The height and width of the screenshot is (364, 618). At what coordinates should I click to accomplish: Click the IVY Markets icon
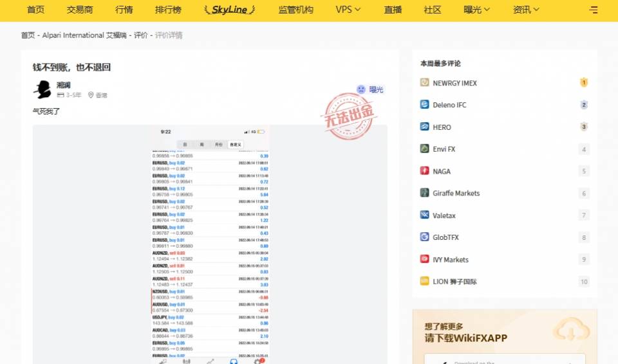(x=424, y=259)
